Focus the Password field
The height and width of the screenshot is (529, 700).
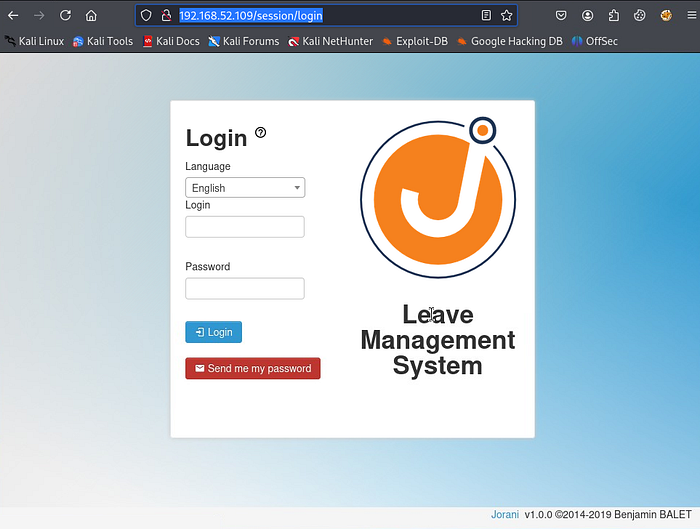tap(245, 288)
